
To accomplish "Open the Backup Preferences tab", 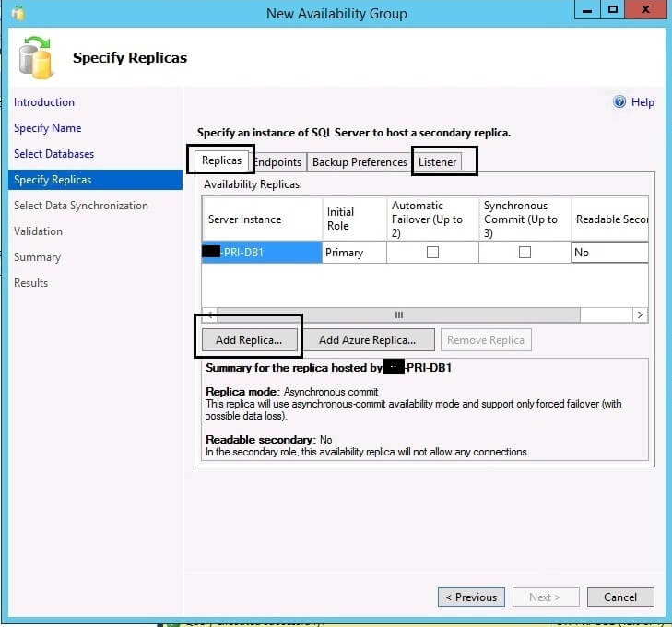I will point(360,162).
